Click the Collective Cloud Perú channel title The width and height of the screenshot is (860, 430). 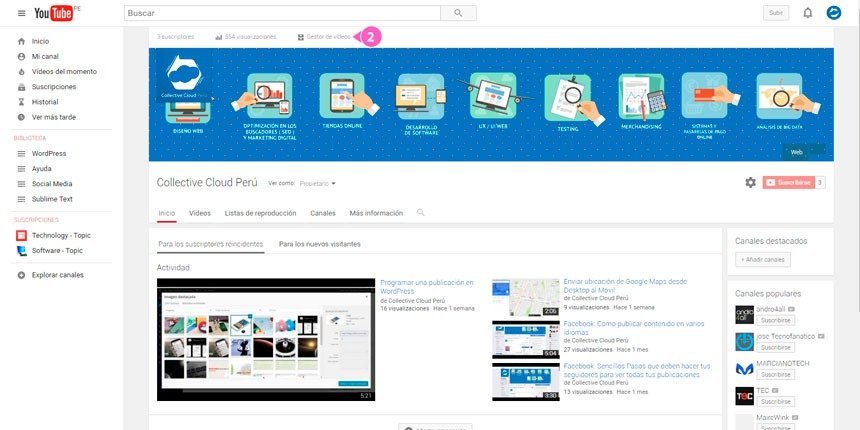pos(207,183)
